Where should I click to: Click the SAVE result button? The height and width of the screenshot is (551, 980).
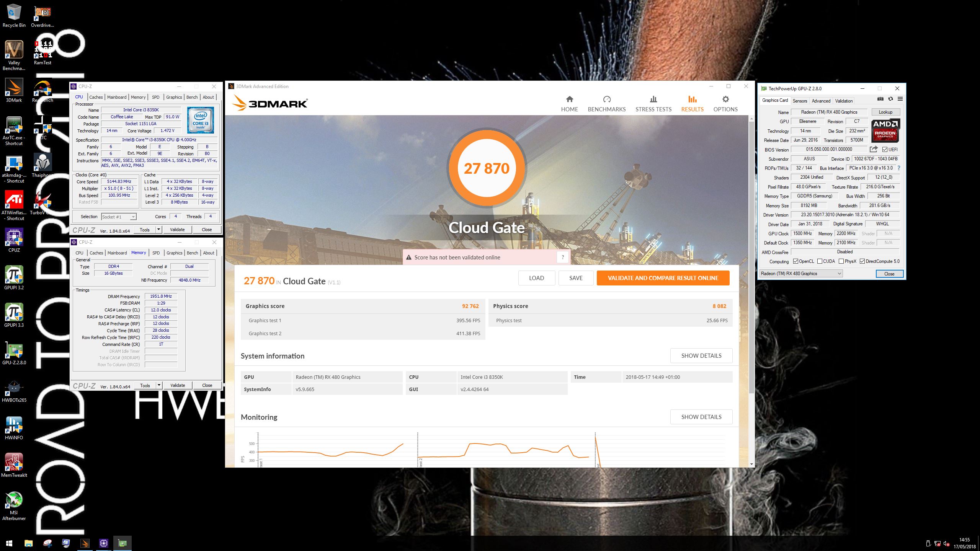(576, 278)
